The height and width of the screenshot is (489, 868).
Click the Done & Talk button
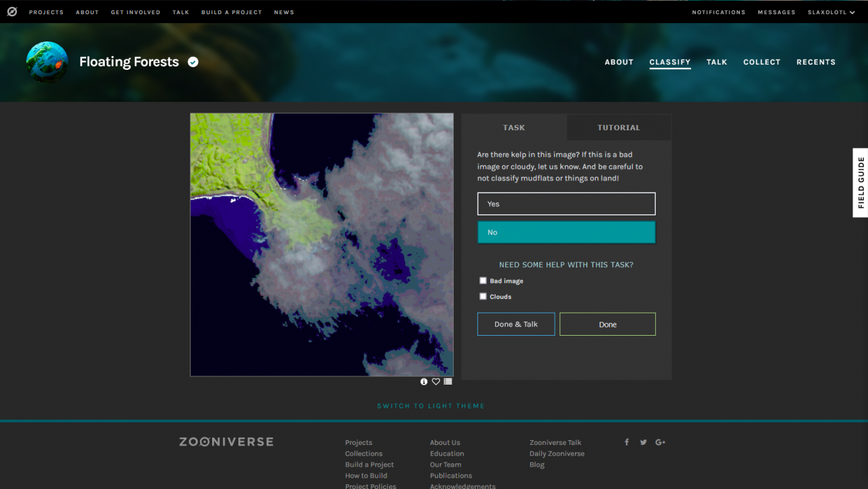[516, 324]
